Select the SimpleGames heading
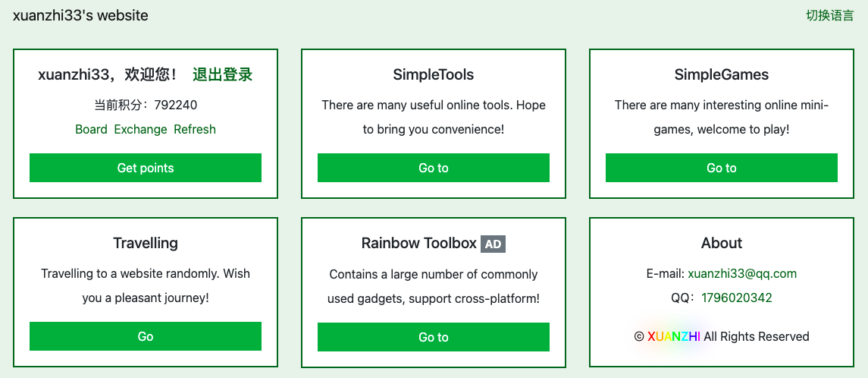The width and height of the screenshot is (868, 378). click(x=721, y=74)
